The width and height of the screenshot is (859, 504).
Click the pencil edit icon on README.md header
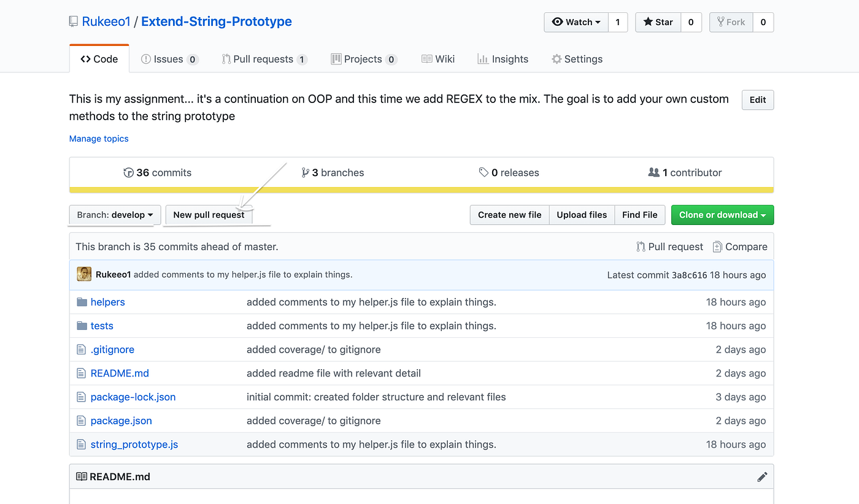762,476
